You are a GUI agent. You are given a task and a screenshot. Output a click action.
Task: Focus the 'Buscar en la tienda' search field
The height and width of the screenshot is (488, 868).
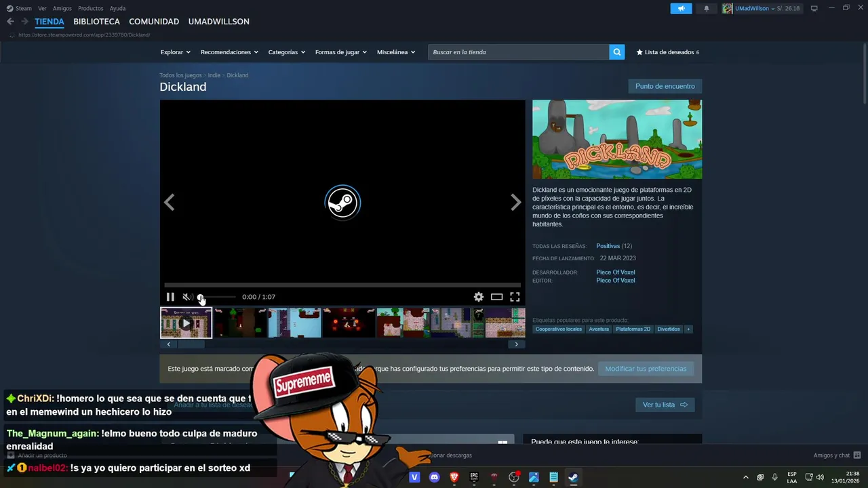coord(518,52)
